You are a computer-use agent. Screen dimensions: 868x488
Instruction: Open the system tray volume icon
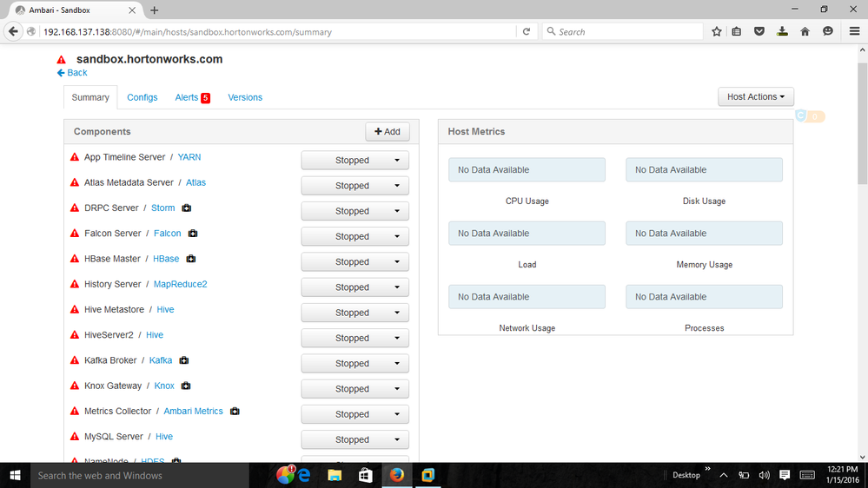(764, 475)
